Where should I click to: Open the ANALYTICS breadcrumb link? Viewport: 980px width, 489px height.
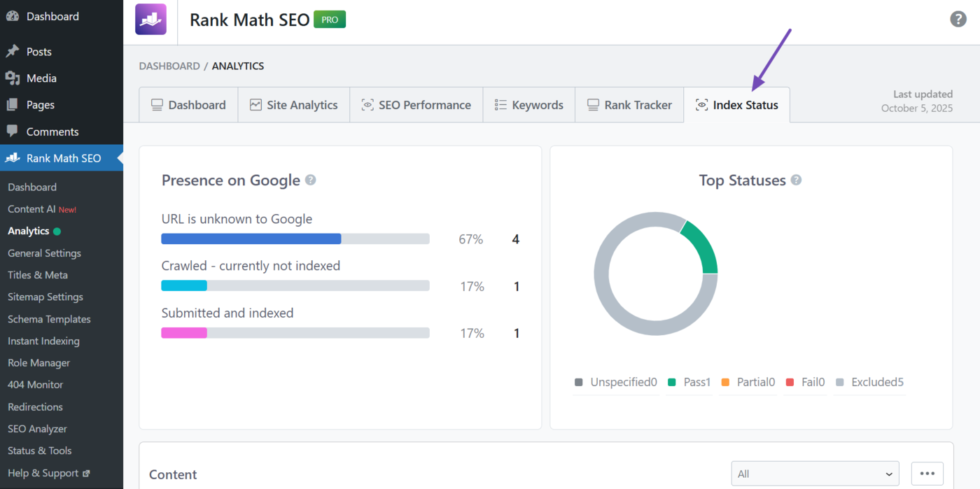[x=238, y=65]
